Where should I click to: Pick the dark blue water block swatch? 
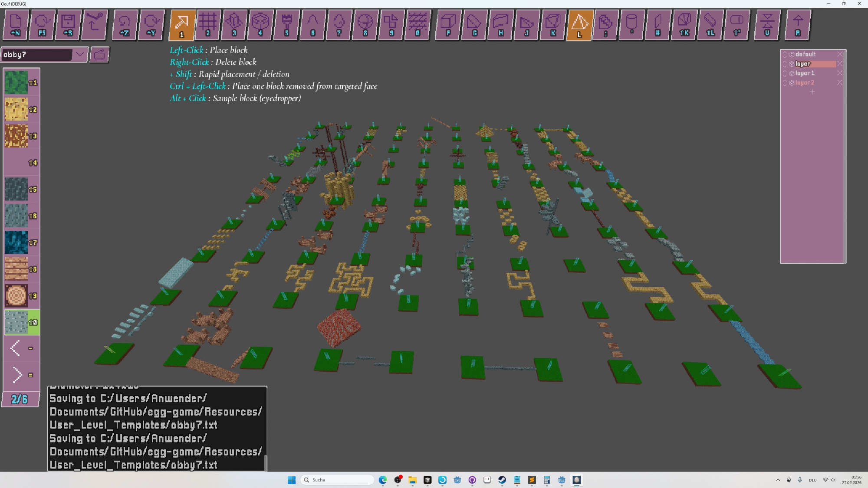click(16, 242)
